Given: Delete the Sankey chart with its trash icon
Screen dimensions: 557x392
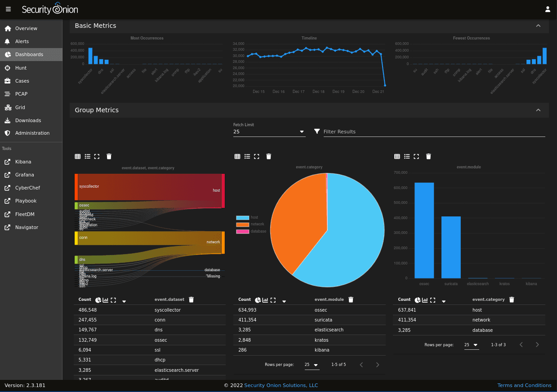Looking at the screenshot, I should 109,156.
